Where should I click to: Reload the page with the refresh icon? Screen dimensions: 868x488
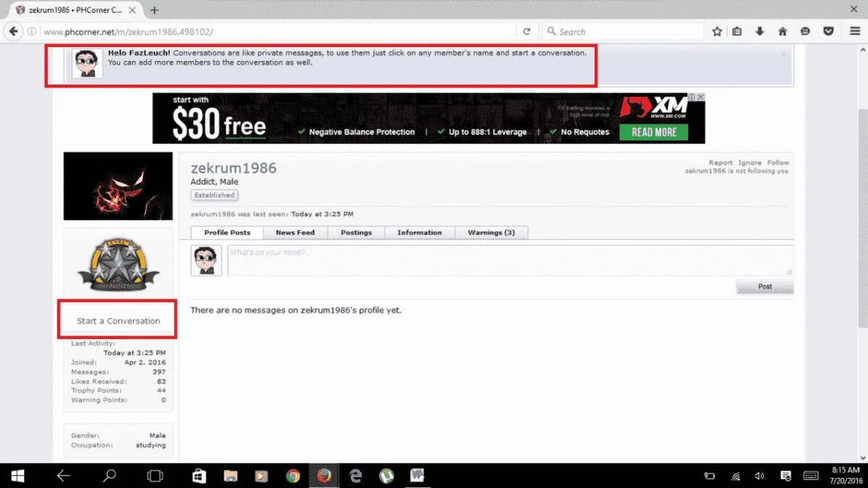(x=527, y=31)
